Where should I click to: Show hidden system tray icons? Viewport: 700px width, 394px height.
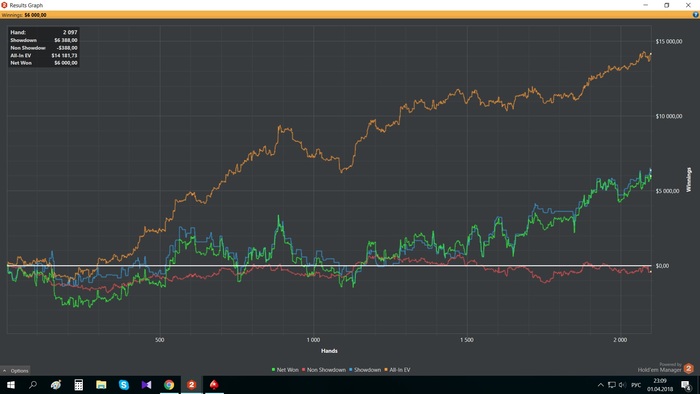pyautogui.click(x=600, y=385)
